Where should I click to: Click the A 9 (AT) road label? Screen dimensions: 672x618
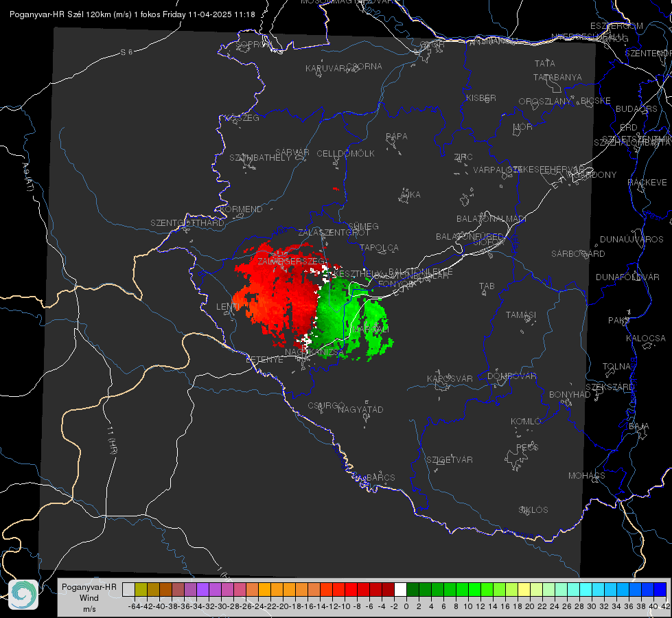[27, 176]
